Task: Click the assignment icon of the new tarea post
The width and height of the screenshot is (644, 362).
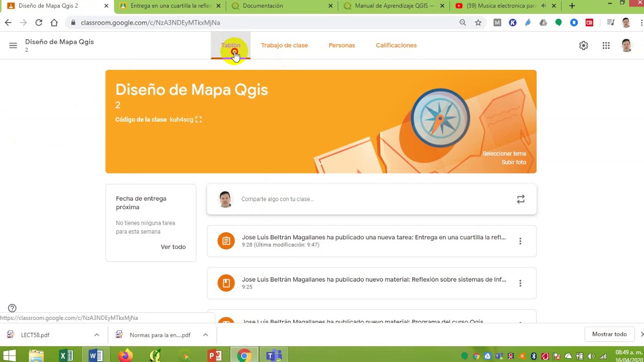Action: click(x=226, y=241)
